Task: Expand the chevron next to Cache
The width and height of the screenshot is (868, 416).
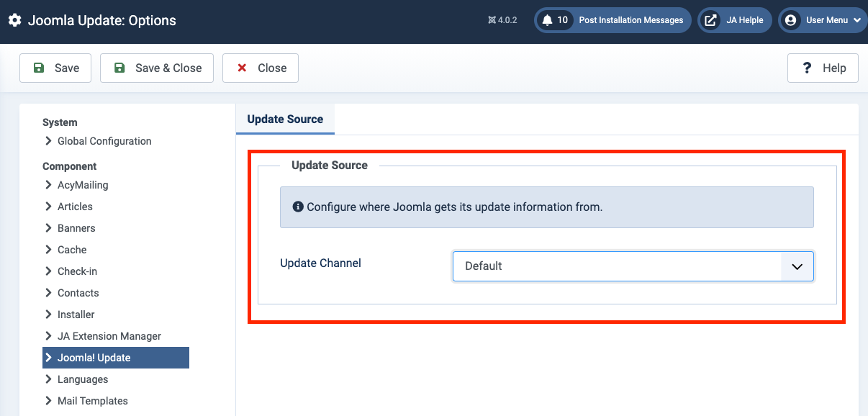Action: tap(48, 250)
